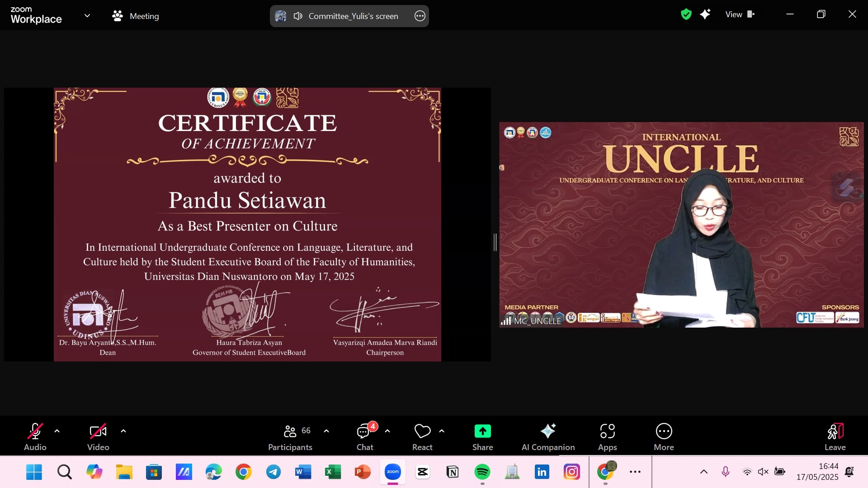This screenshot has width=868, height=488.
Task: Open Chrome profile window in taskbar
Action: click(x=606, y=471)
